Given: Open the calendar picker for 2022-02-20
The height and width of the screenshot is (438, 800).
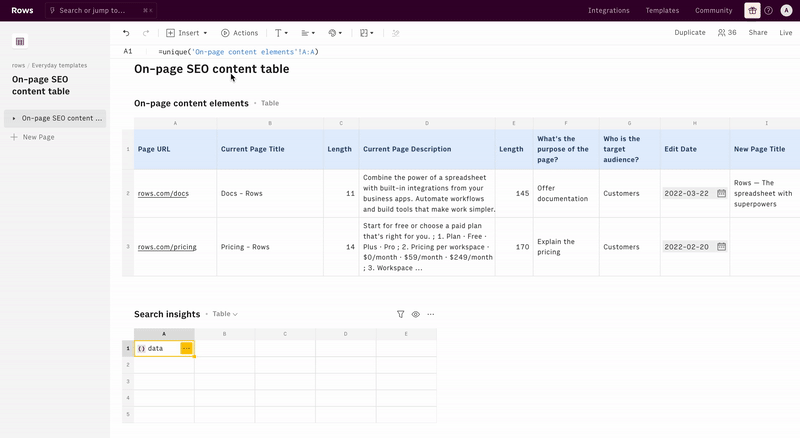Looking at the screenshot, I should click(721, 247).
